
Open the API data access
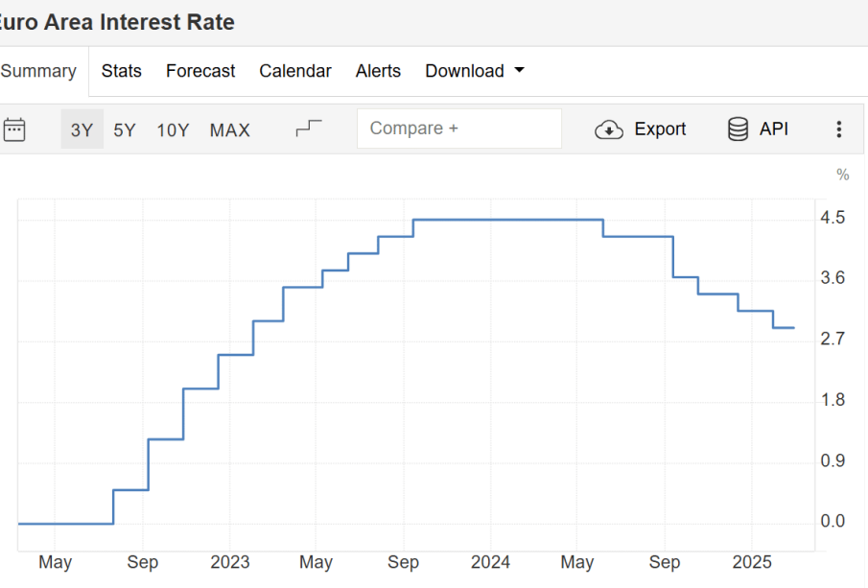(x=758, y=129)
